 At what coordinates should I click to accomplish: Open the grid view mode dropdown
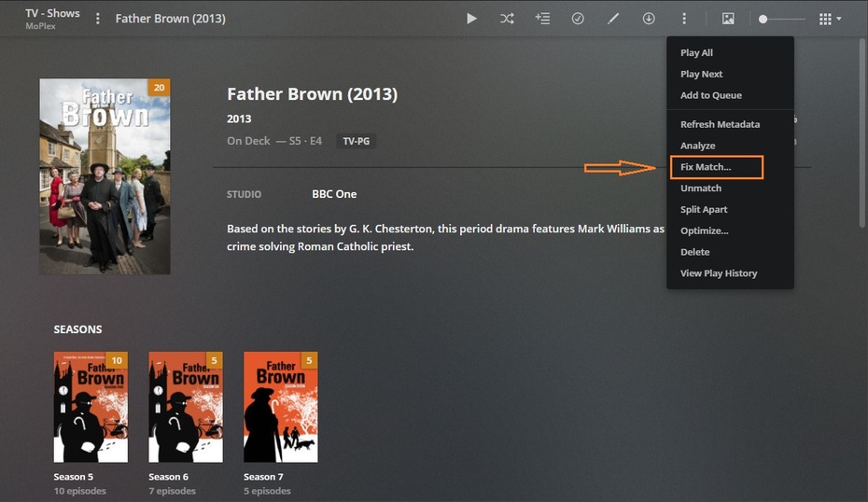(x=830, y=19)
